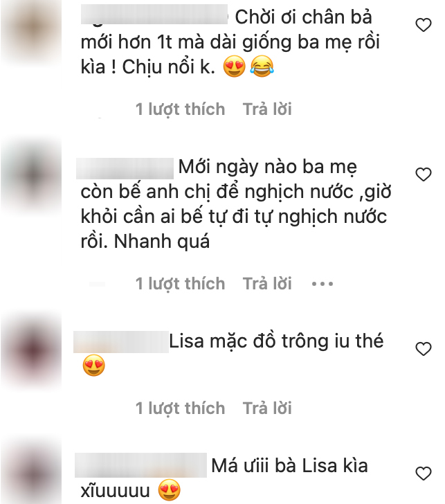Open first commenter's blurred profile picture
This screenshot has width=445, height=504.
pyautogui.click(x=31, y=30)
